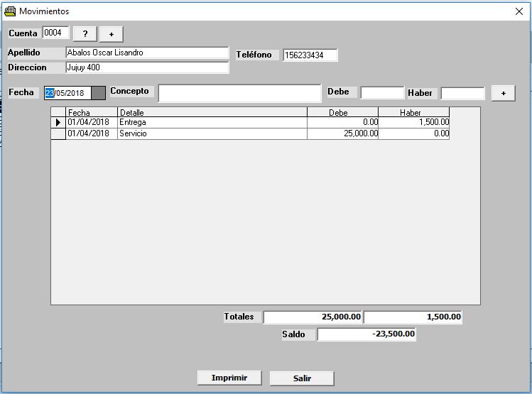Screen dimensions: 532x394
Task: Click the plus button next to Haber
Action: [x=503, y=93]
